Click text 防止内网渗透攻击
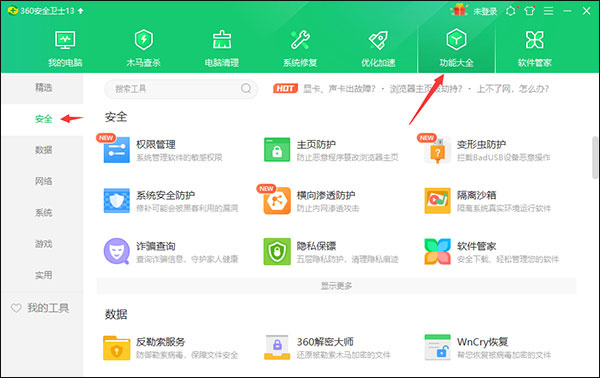The width and height of the screenshot is (600, 378). 328,209
